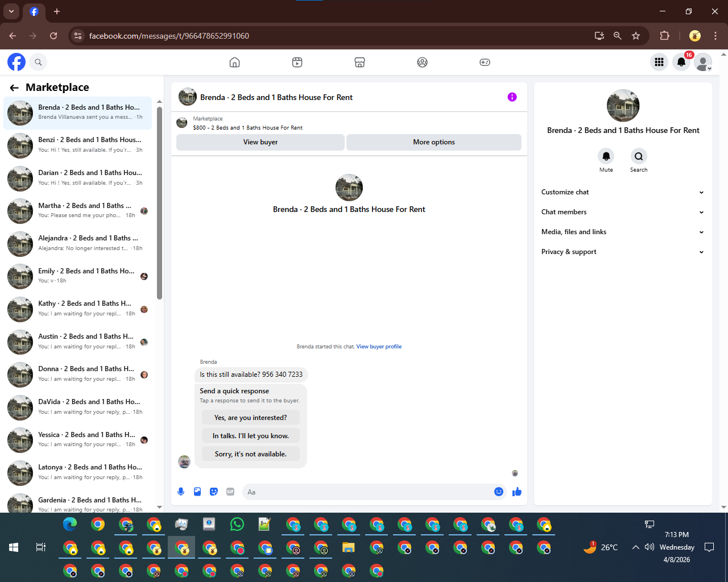Open Emily conversation in list
This screenshot has height=582, width=728.
78,276
